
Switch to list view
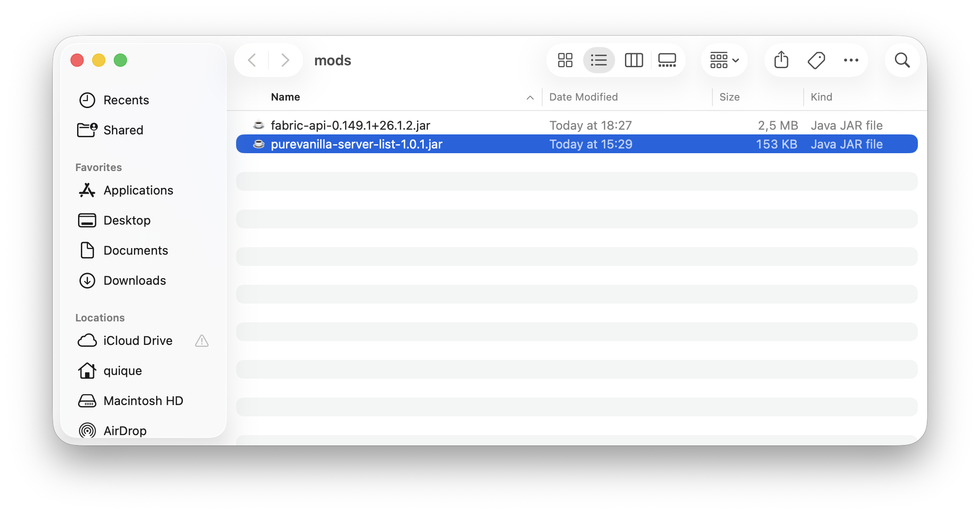point(599,60)
